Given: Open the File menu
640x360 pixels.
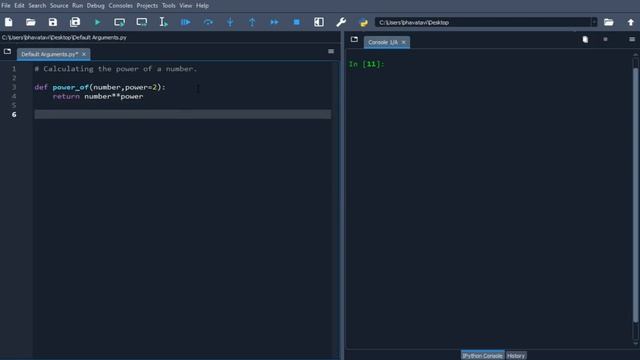Looking at the screenshot, I should [6, 6].
